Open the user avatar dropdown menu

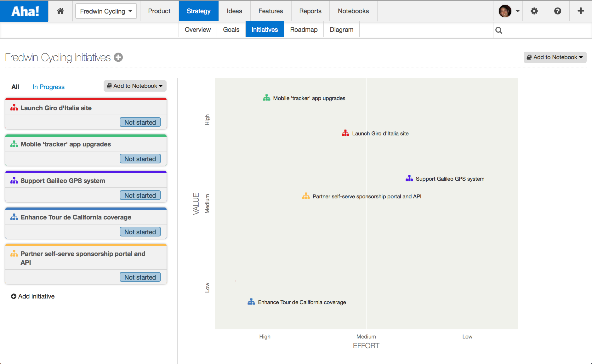pyautogui.click(x=508, y=11)
